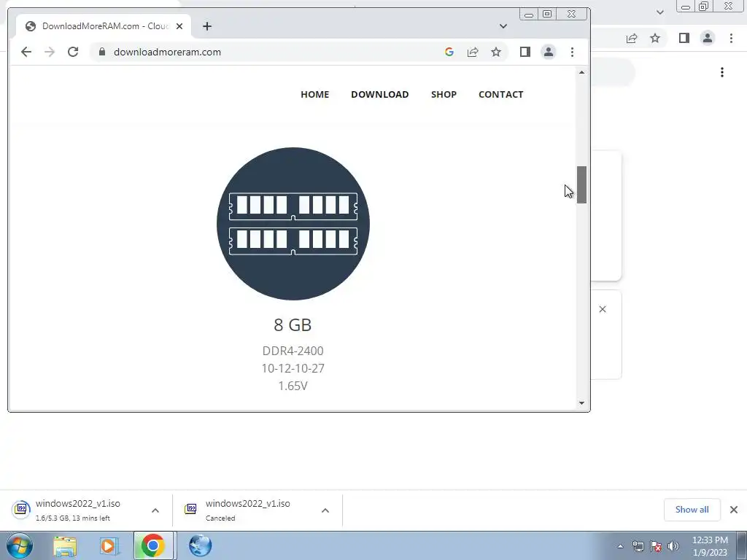Viewport: 747px width, 560px height.
Task: Profile avatar in background Chrome window
Action: pos(708,38)
